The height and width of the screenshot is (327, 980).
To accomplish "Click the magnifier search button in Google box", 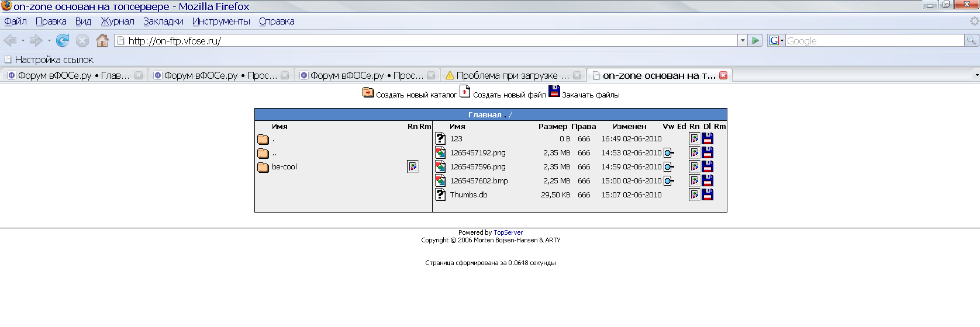I will click(971, 40).
